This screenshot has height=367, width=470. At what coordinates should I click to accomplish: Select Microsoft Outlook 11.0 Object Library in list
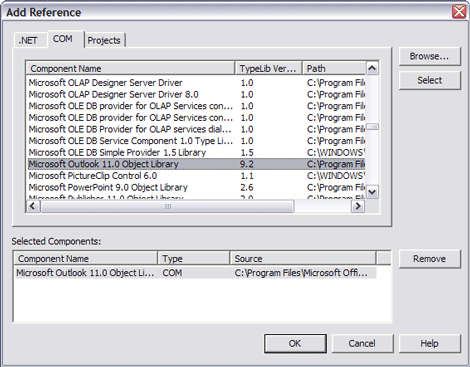196,164
